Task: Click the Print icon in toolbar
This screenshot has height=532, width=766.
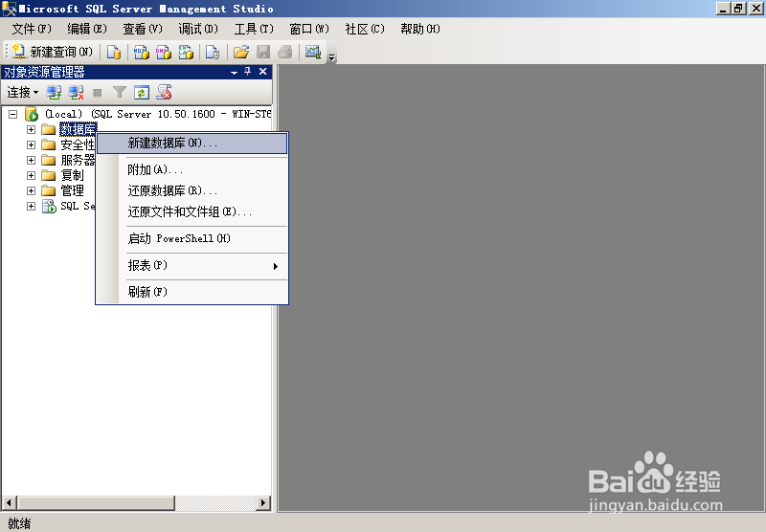Action: coord(285,52)
